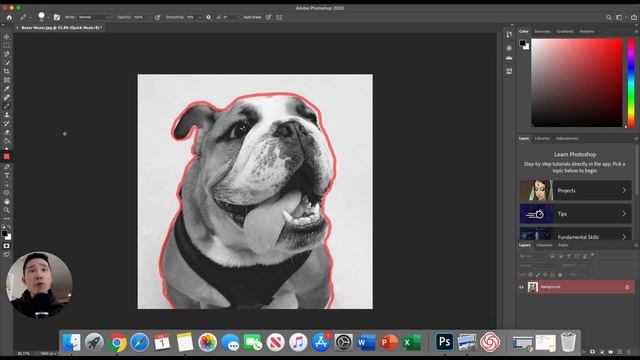Screen dimensions: 640x360
Task: Select the Background layer row
Action: coord(576,287)
